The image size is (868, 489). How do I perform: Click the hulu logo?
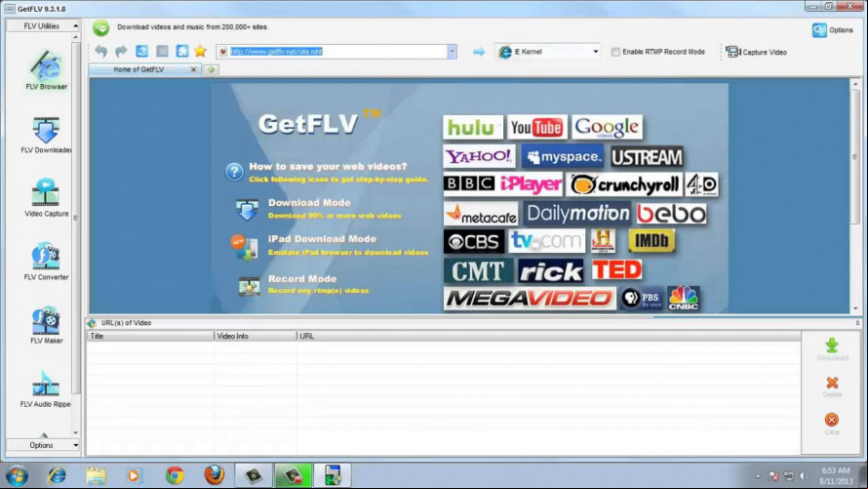[473, 127]
